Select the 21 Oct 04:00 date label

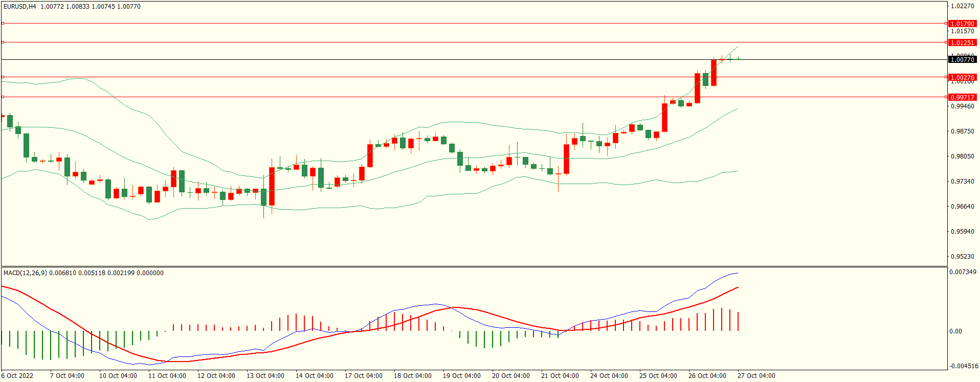coord(560,376)
